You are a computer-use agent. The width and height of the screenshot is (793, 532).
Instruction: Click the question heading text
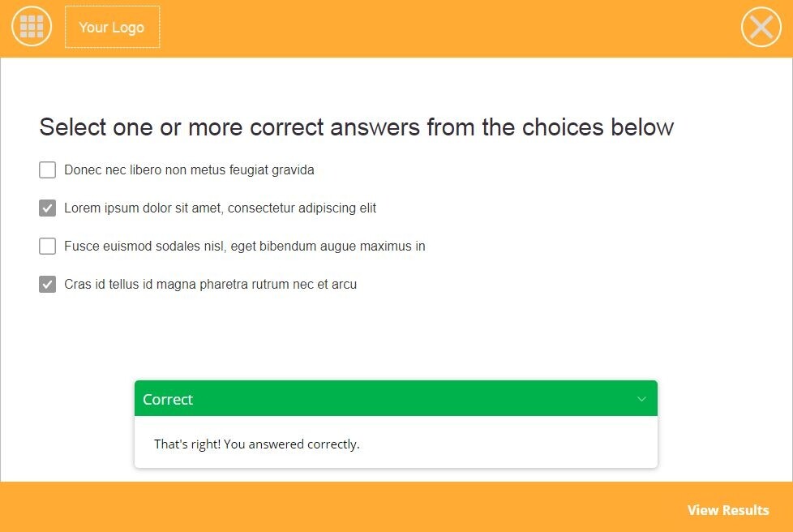357,127
